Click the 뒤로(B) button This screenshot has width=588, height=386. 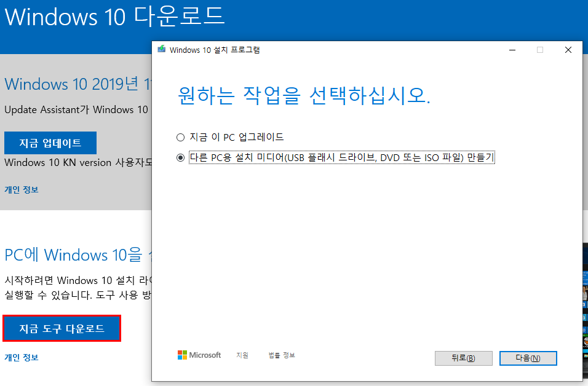(464, 358)
